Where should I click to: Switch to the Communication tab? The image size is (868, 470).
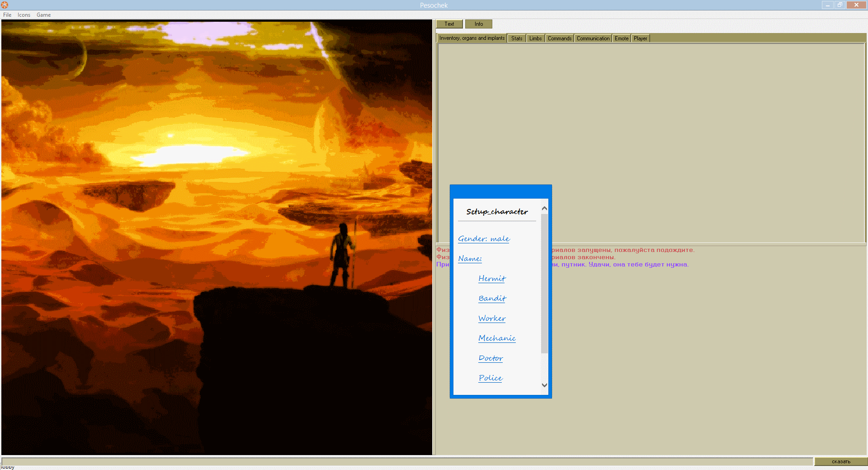593,38
